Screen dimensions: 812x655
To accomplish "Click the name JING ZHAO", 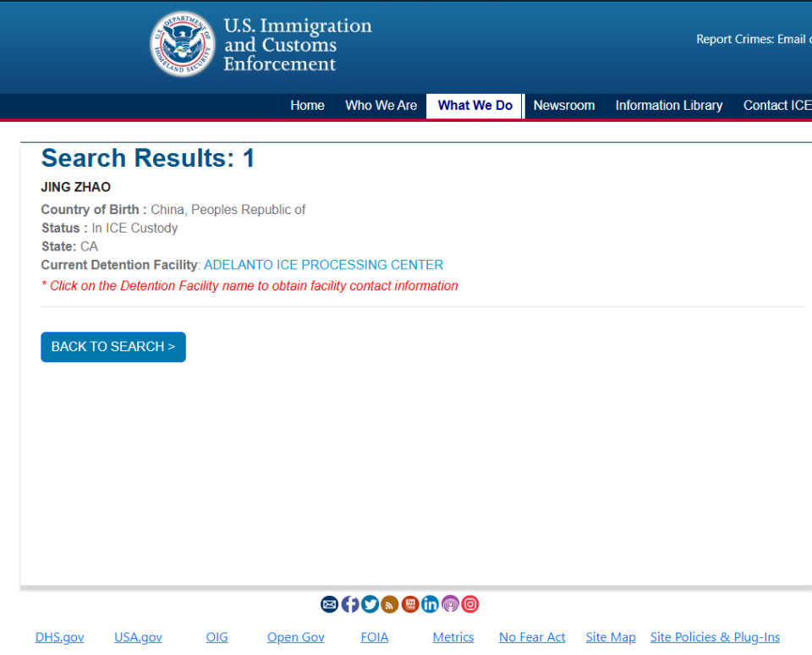I will 75,187.
